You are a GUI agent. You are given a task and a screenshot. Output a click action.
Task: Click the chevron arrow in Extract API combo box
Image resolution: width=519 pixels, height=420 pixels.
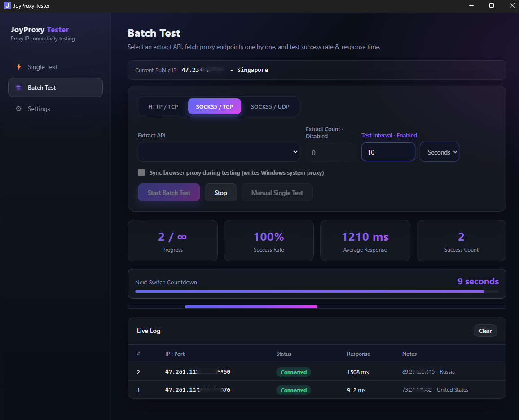coord(295,152)
